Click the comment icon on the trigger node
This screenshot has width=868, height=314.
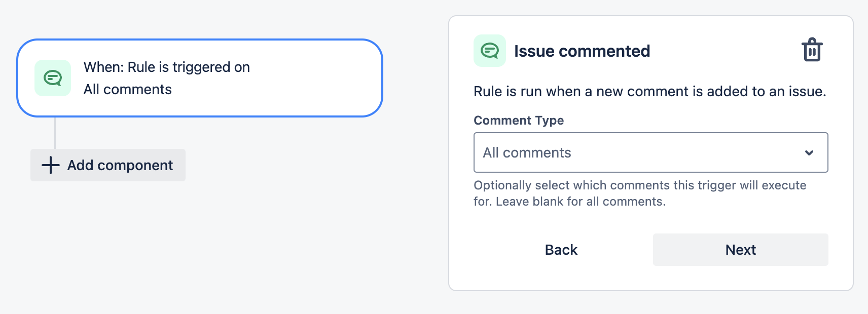coord(52,77)
